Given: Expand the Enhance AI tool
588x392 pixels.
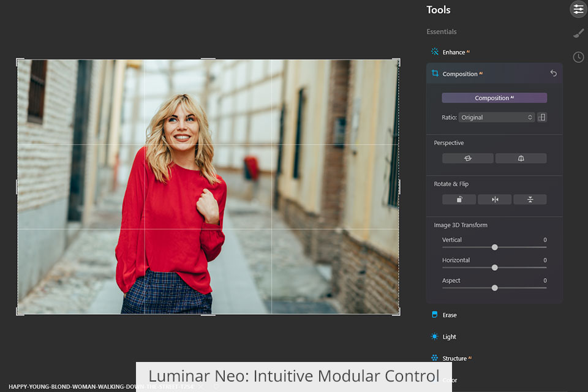Looking at the screenshot, I should tap(456, 52).
